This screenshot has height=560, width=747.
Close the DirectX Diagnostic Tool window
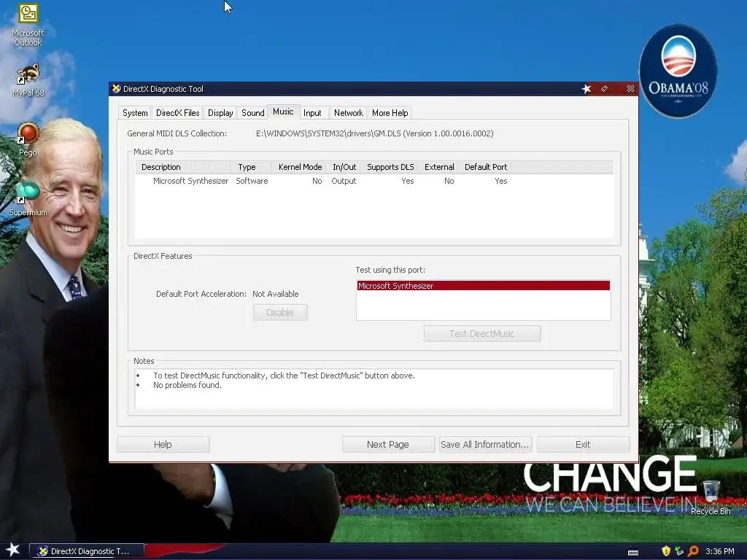pos(630,89)
